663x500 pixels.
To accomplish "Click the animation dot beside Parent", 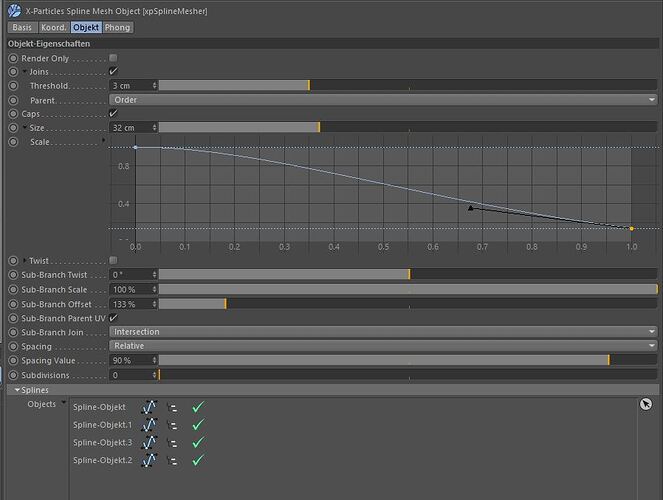I will [13, 100].
